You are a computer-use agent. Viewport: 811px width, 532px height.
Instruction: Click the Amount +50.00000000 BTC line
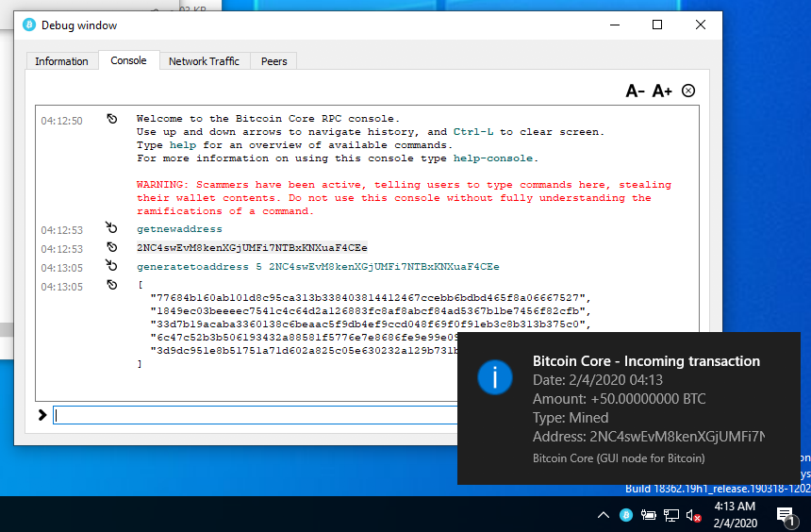(620, 399)
